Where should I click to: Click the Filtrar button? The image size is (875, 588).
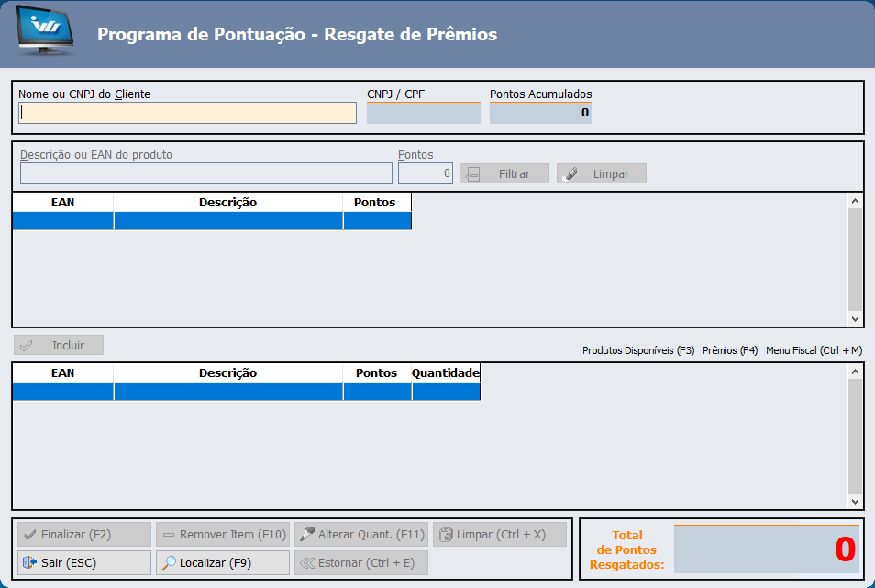click(504, 173)
